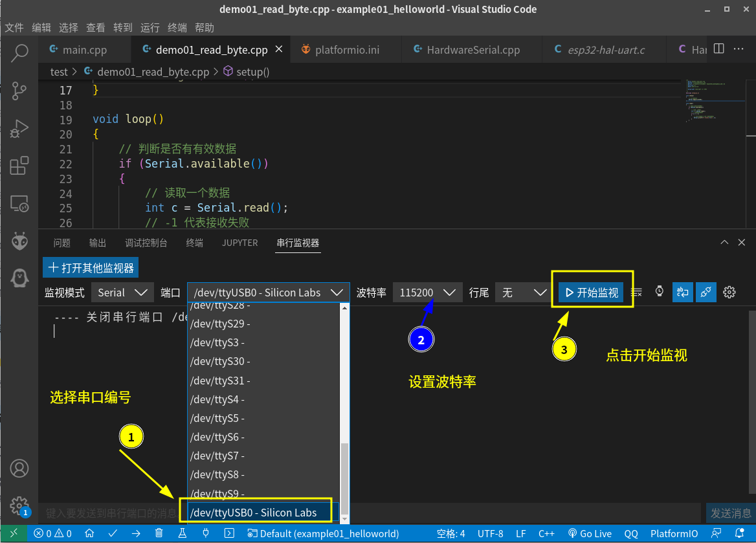Click the 开始监视 start monitoring button
The width and height of the screenshot is (756, 543).
pyautogui.click(x=592, y=293)
